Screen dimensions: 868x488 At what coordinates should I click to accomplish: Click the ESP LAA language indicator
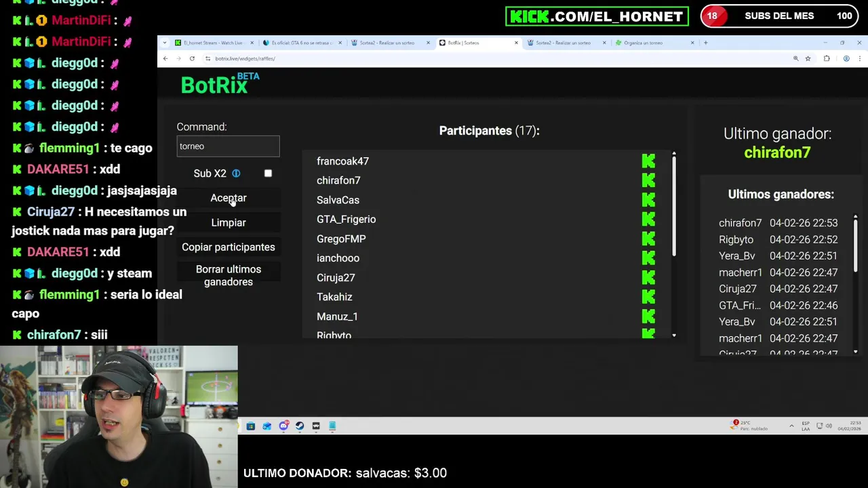pos(806,426)
